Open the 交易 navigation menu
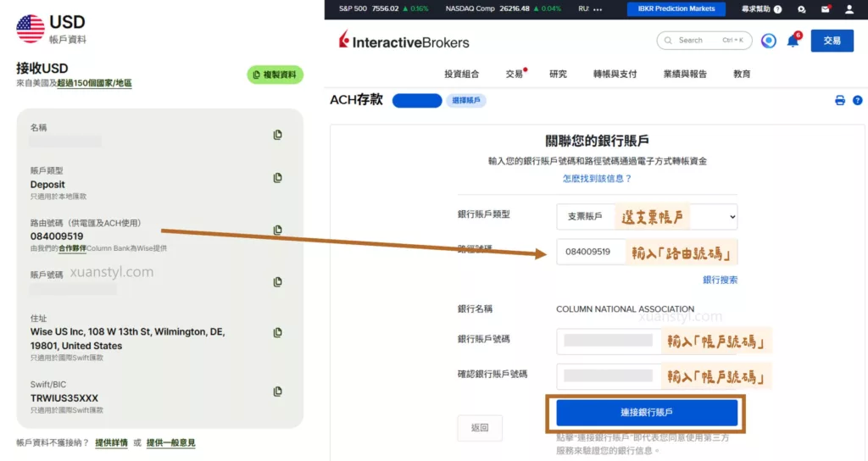The width and height of the screenshot is (868, 461). tap(515, 74)
